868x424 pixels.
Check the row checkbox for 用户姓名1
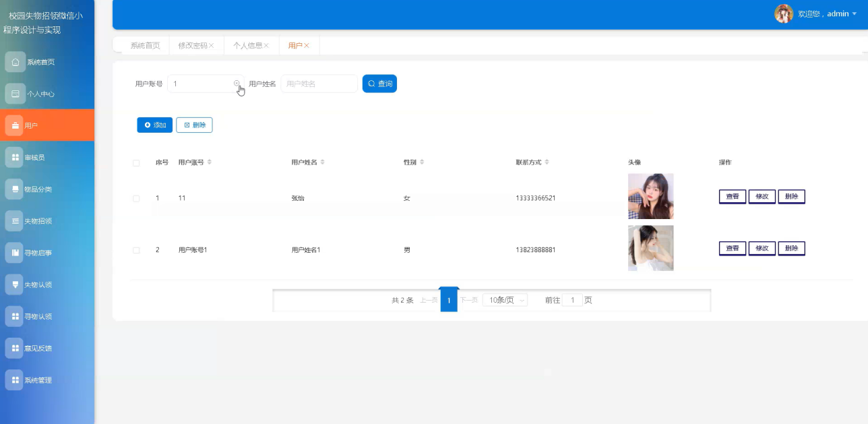[x=136, y=250]
